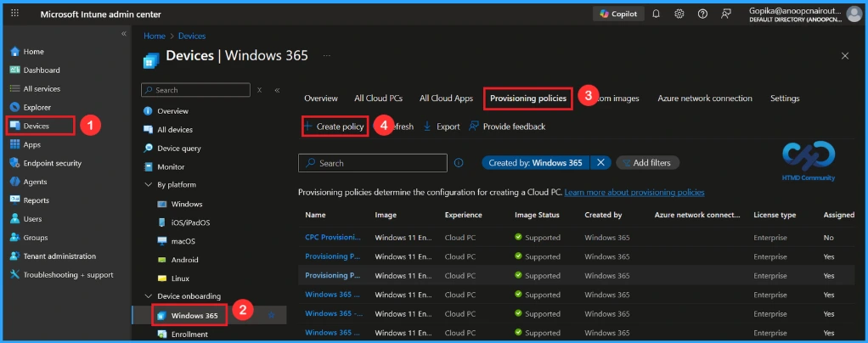
Task: Select iOS/iPadOS platform
Action: 190,222
